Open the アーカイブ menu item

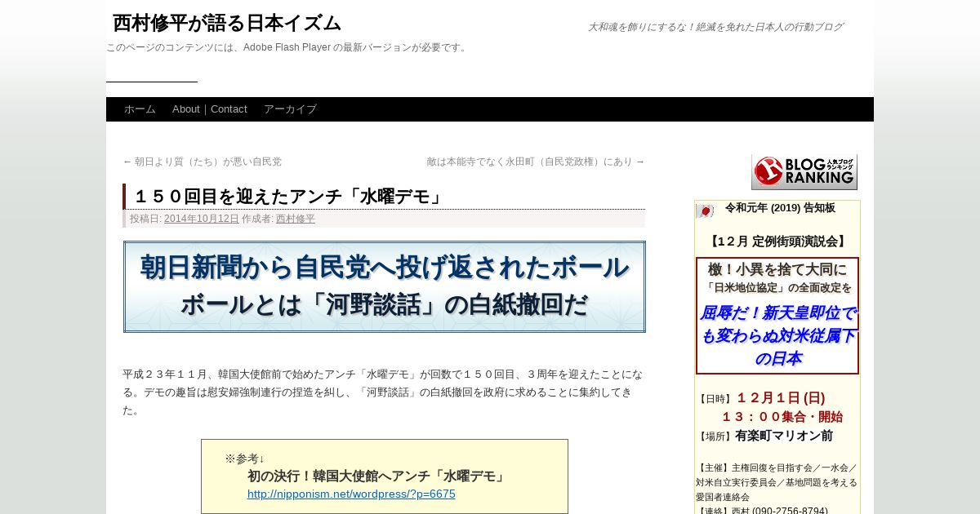click(x=290, y=109)
